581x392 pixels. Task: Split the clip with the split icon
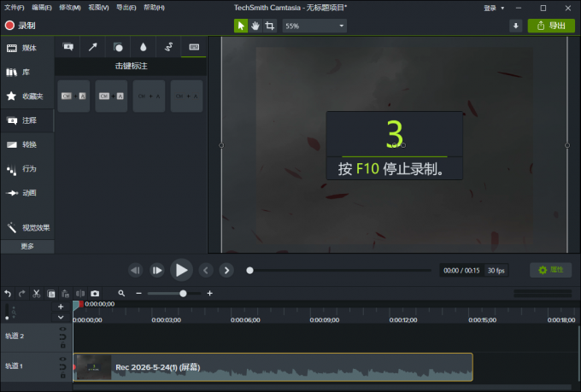coord(80,294)
